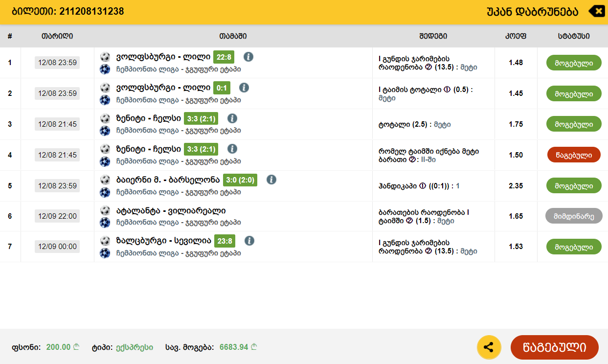Click the Champions League logo in row 4

coord(105,161)
